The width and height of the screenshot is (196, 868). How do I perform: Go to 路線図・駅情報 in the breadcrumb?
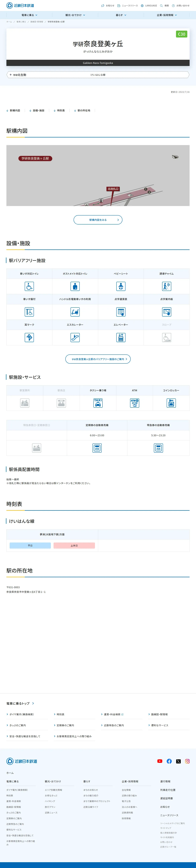pos(37,22)
